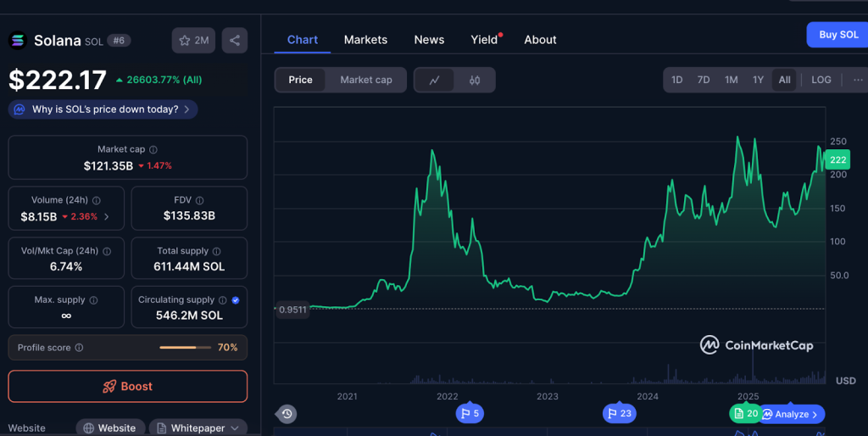Add Solana to watchlist via star button
The width and height of the screenshot is (868, 436).
tap(193, 40)
